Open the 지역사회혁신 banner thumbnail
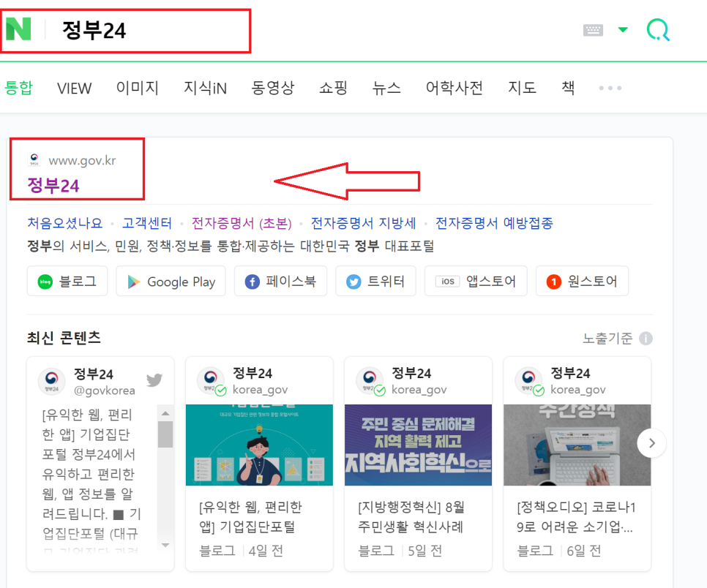 coord(418,445)
